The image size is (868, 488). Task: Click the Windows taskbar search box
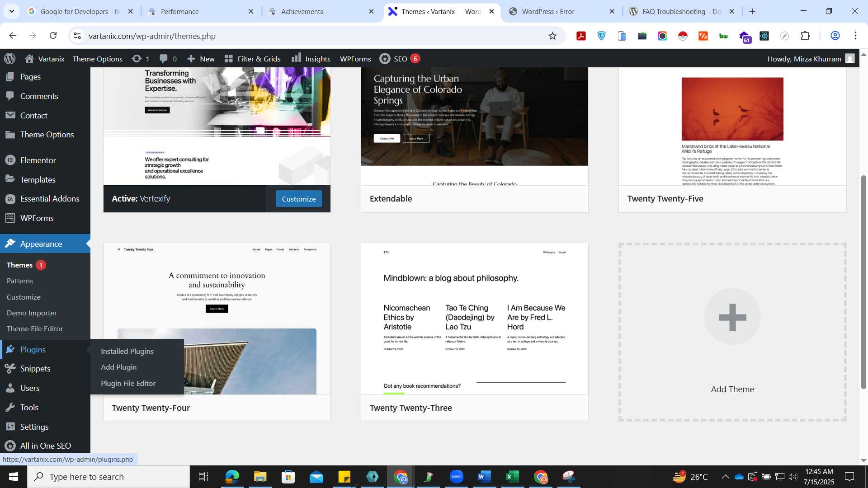coord(108,477)
